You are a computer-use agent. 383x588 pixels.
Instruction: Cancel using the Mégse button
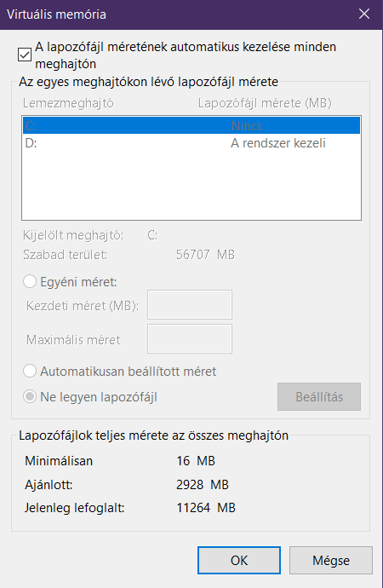[x=331, y=560]
